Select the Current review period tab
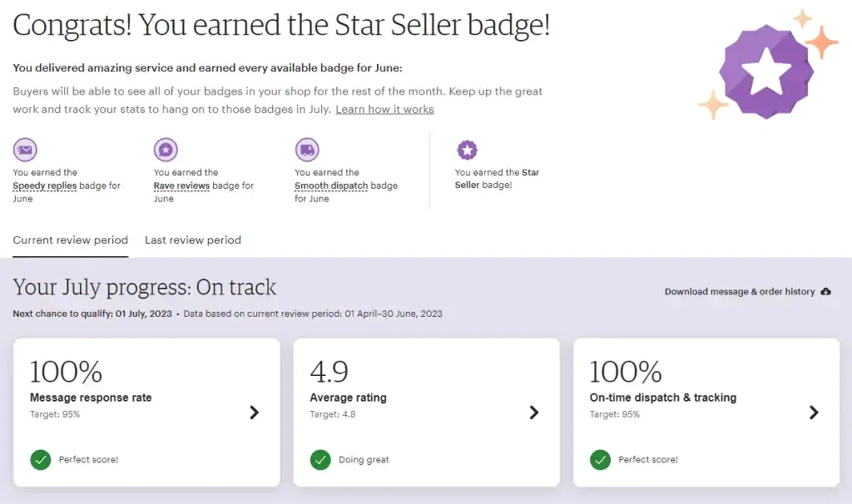This screenshot has height=504, width=852. 70,240
